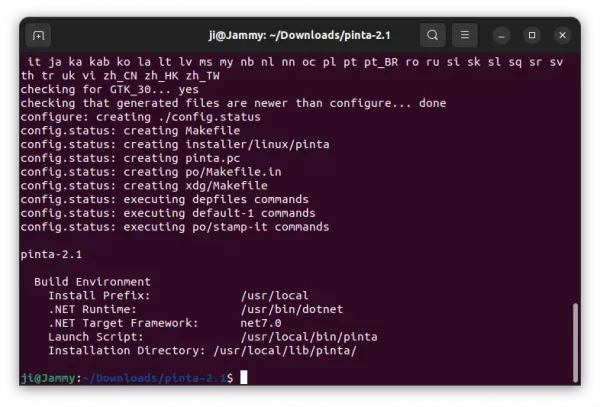Viewport: 600px width, 407px height.
Task: Minimize the terminal window
Action: 501,36
